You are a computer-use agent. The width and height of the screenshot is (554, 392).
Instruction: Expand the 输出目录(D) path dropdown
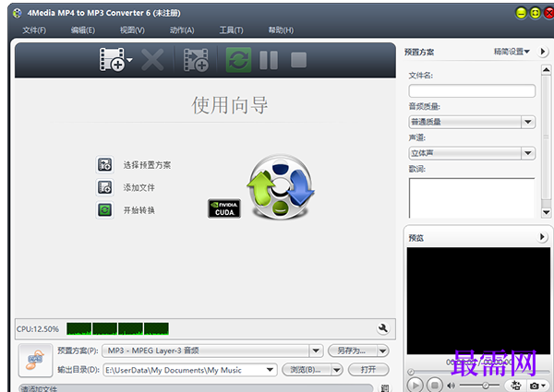tap(270, 370)
